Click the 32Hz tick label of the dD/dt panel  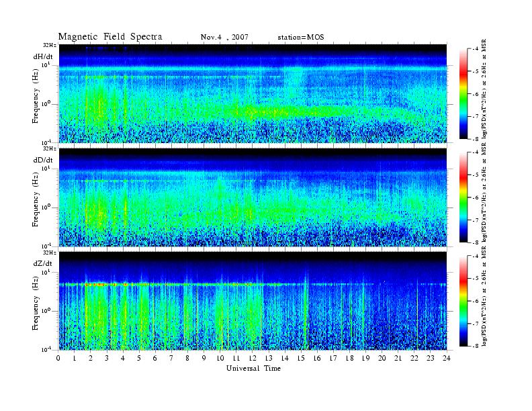tap(49, 148)
